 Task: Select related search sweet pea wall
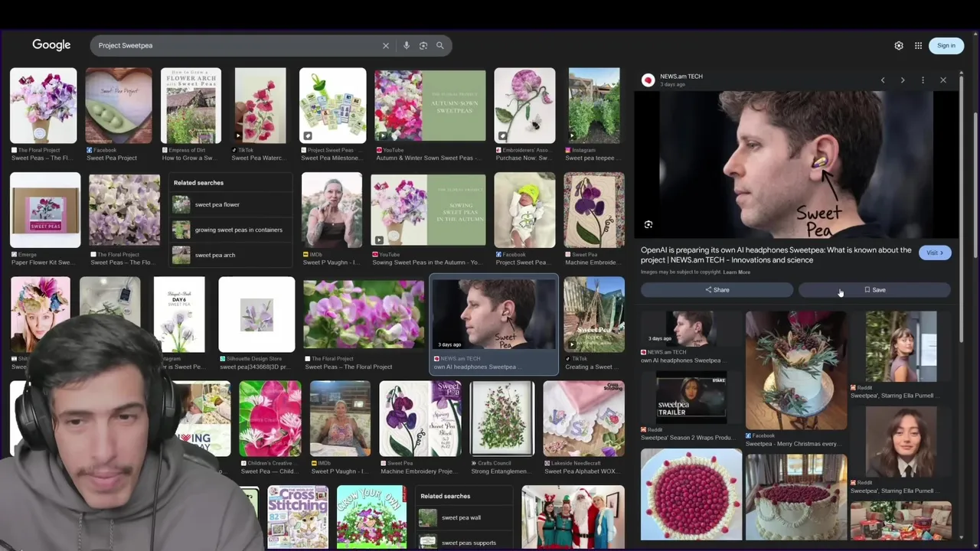(465, 518)
